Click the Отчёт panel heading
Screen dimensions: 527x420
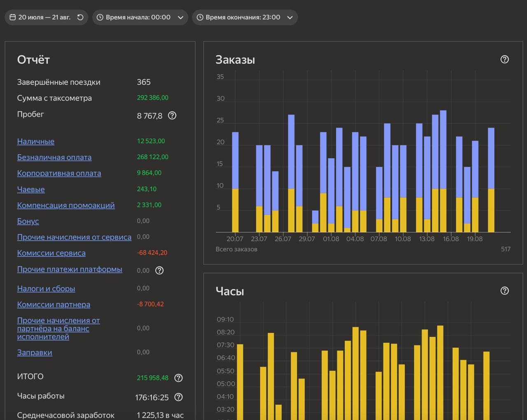33,60
